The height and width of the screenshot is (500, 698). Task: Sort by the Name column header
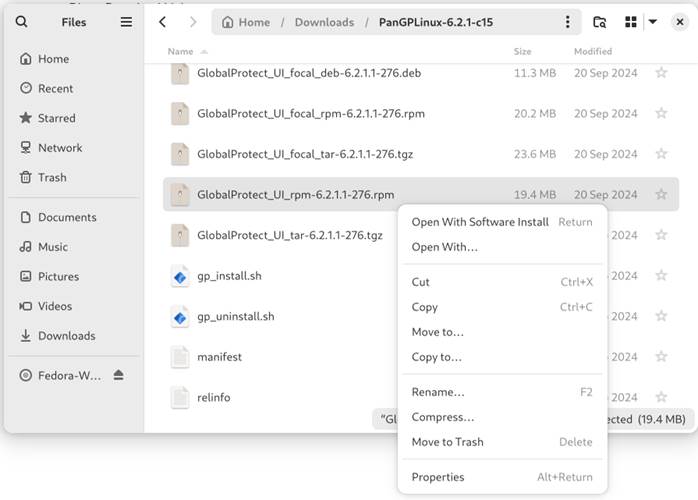point(187,51)
